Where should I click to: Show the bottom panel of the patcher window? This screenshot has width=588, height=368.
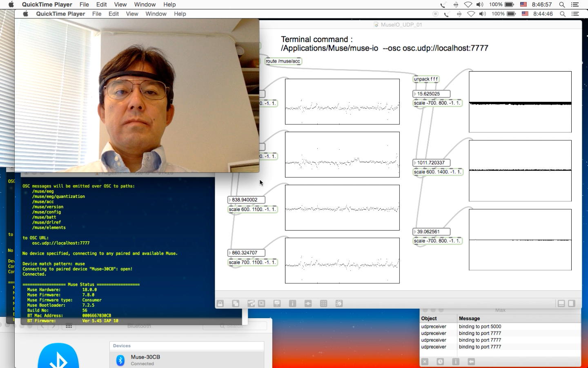[x=561, y=303]
